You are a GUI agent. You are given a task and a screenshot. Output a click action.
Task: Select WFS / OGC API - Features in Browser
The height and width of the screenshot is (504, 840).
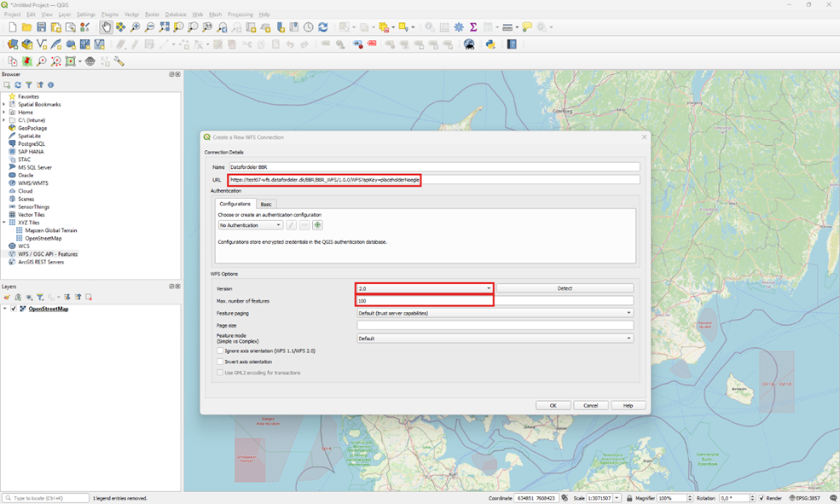(x=48, y=254)
